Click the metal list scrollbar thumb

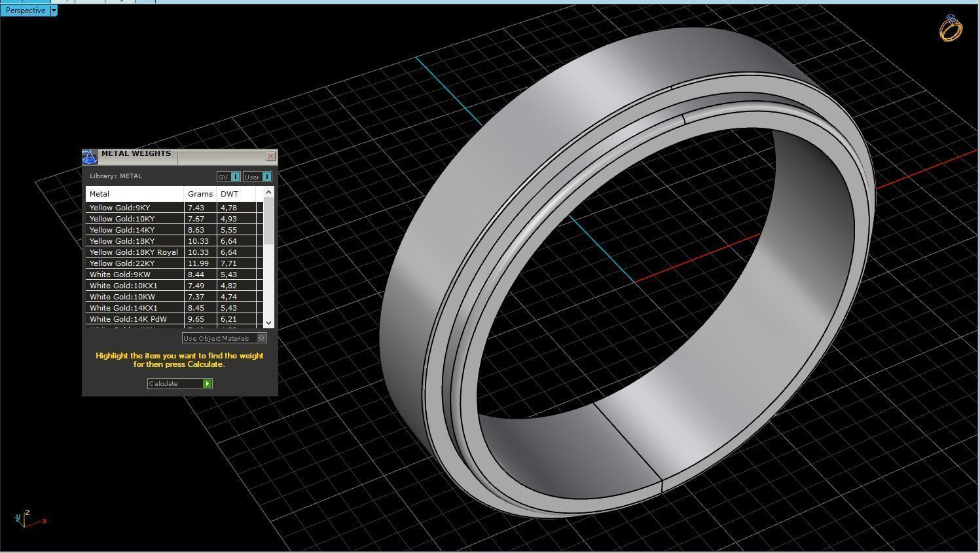[268, 221]
